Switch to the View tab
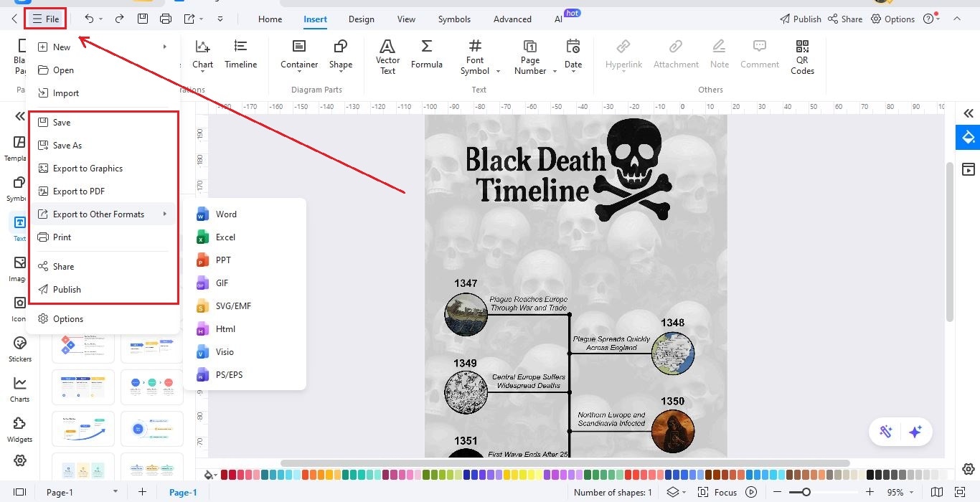Image resolution: width=980 pixels, height=502 pixels. point(406,19)
